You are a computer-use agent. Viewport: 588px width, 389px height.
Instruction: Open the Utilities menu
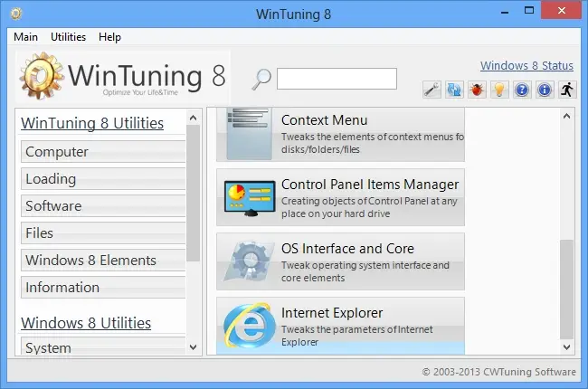pos(68,37)
